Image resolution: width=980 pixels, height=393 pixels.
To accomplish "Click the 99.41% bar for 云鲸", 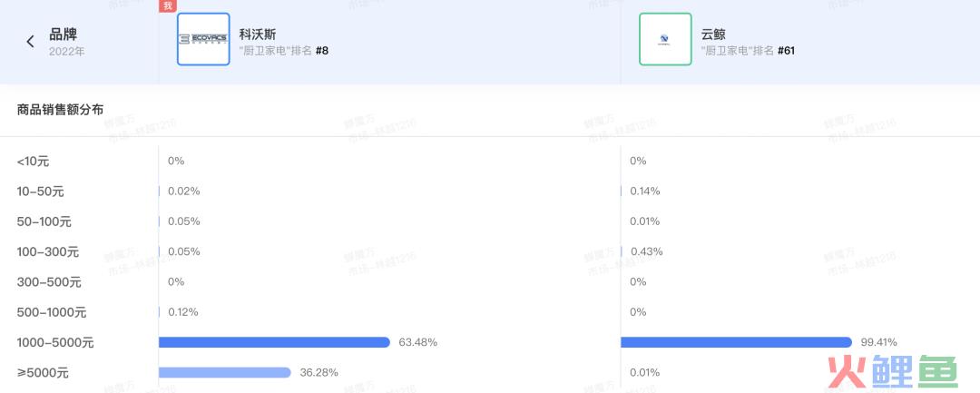I will 736,342.
